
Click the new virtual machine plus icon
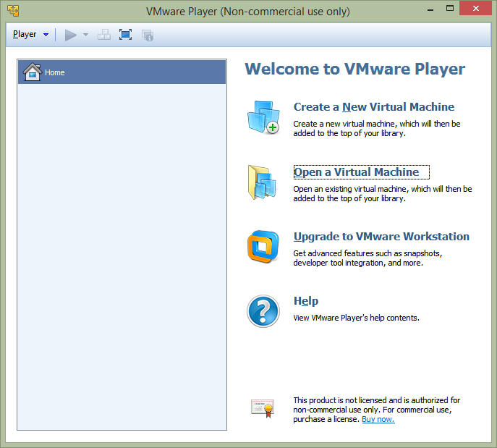(263, 117)
